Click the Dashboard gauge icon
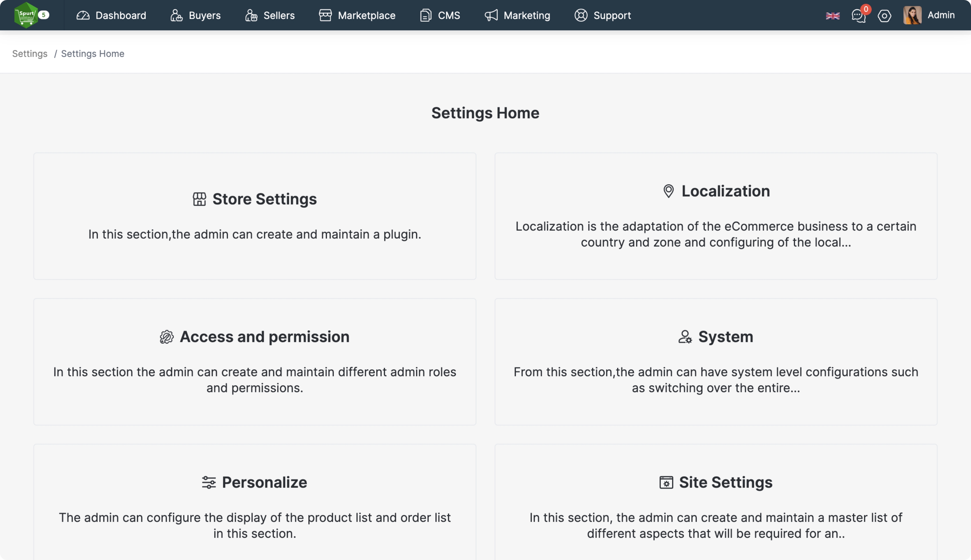The height and width of the screenshot is (560, 971). pyautogui.click(x=83, y=15)
